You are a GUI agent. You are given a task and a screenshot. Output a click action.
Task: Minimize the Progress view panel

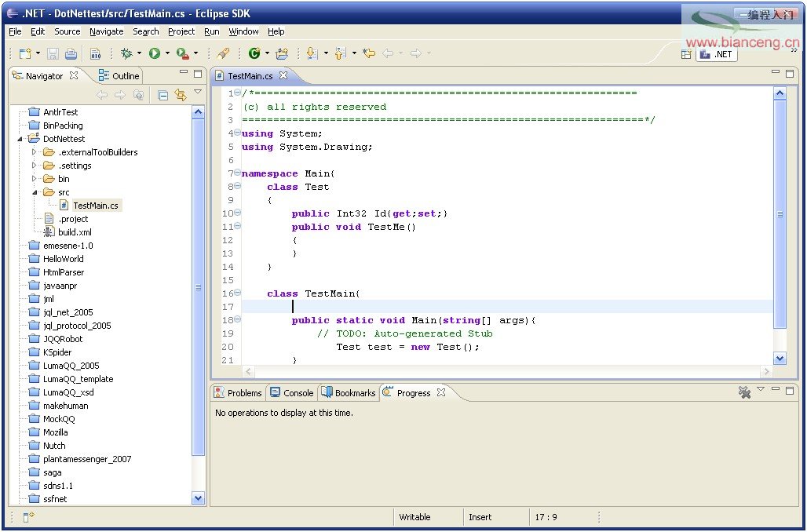tap(776, 390)
